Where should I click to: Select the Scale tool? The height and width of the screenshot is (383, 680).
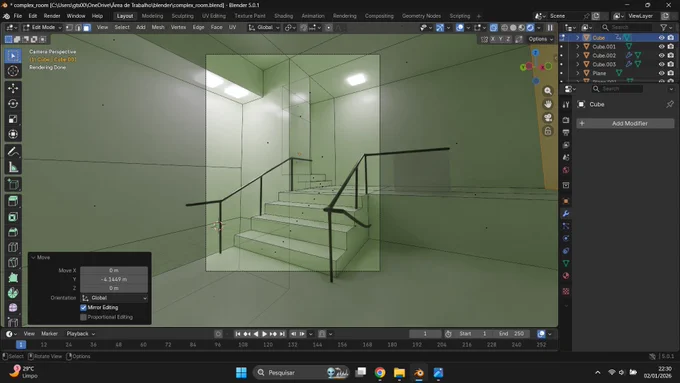pos(13,119)
